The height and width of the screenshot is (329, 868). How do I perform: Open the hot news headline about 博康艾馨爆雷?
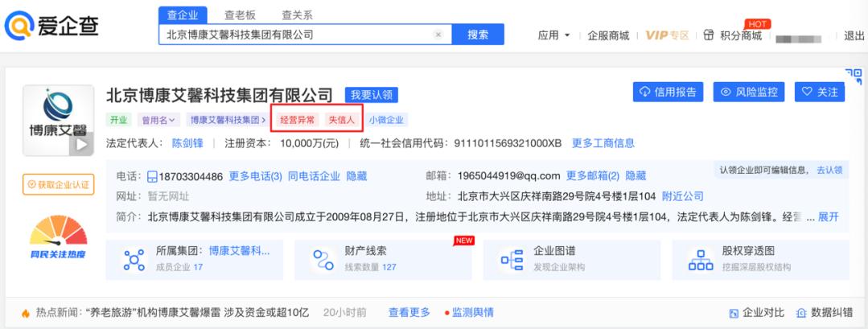pos(198,313)
